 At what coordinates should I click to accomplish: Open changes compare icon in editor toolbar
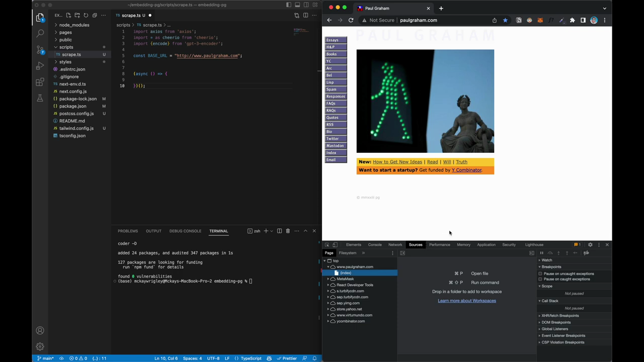(297, 15)
